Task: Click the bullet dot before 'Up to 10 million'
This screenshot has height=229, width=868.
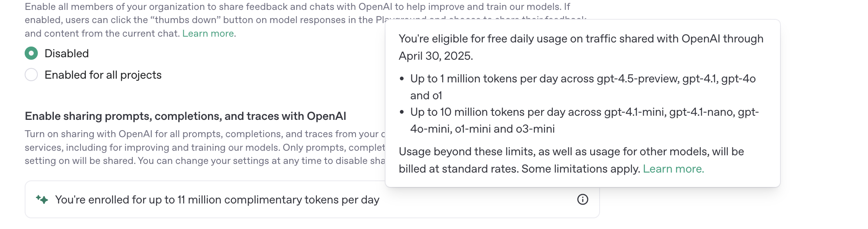Action: [402, 112]
